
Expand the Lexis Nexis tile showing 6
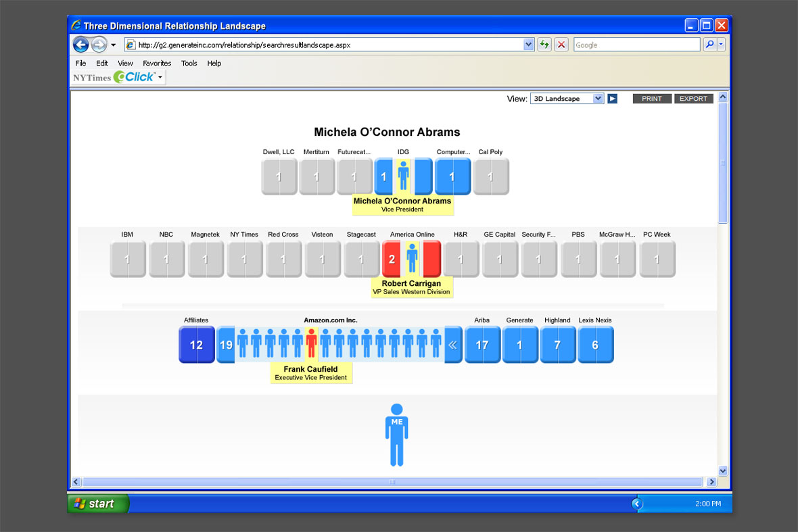595,345
